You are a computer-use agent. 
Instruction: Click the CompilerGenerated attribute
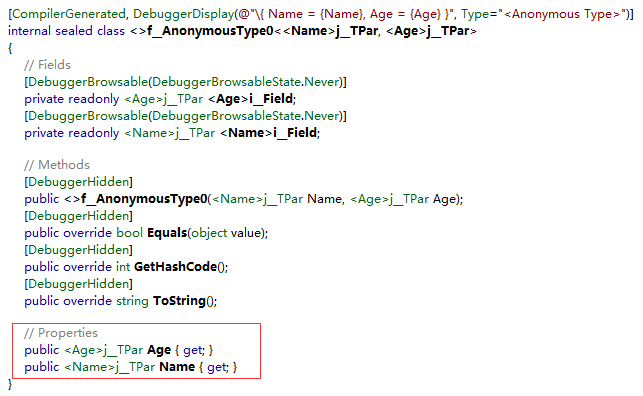68,14
